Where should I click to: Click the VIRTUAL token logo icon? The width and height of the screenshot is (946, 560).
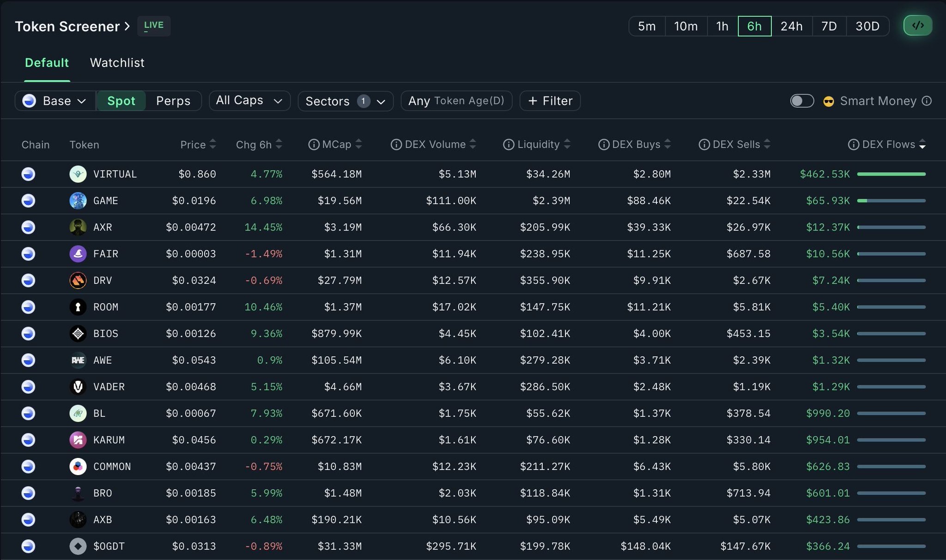click(78, 174)
